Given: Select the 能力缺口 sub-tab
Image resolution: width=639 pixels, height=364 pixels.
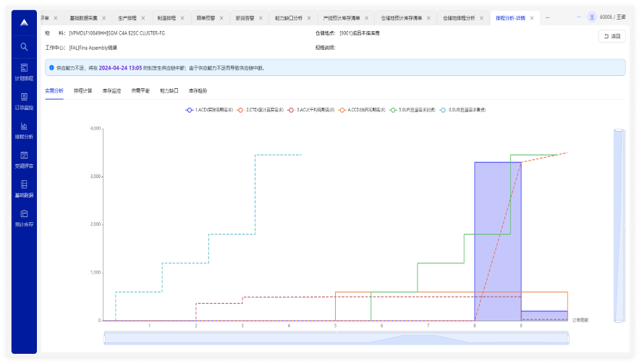Looking at the screenshot, I should click(169, 90).
